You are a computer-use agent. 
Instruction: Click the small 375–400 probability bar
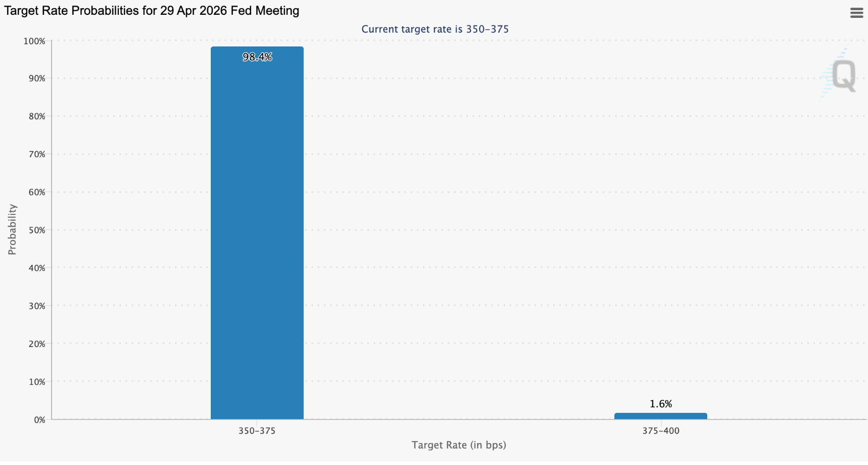[x=660, y=416]
